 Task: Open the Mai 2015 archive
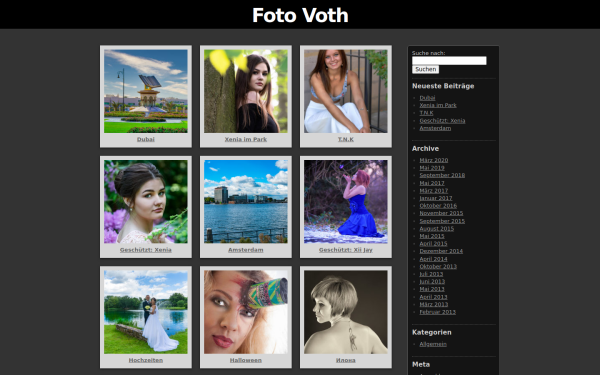pyautogui.click(x=432, y=236)
